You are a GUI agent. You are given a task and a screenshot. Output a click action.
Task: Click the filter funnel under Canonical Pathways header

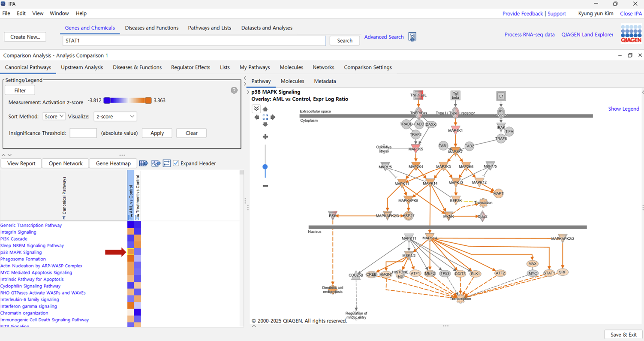click(x=64, y=218)
